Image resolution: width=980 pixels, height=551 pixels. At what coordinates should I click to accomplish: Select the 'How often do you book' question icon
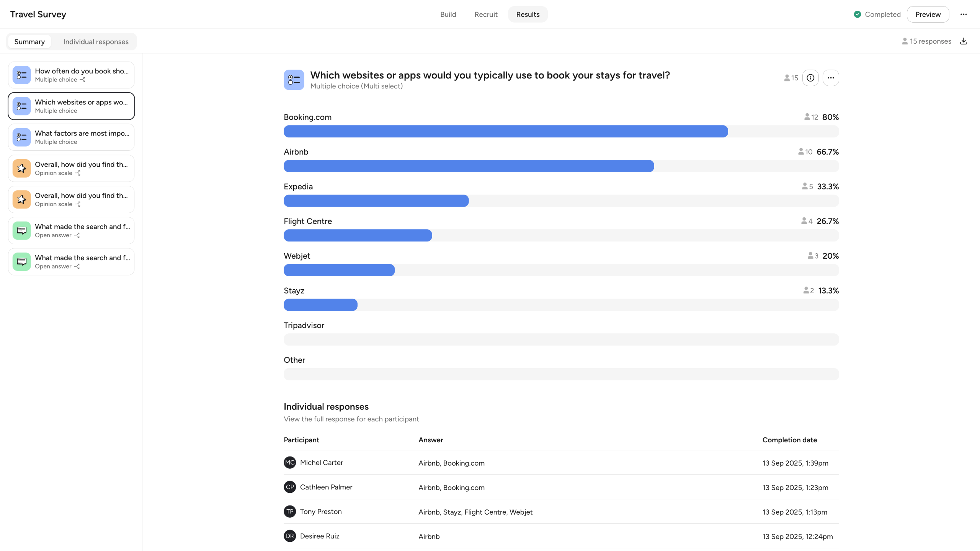(22, 75)
